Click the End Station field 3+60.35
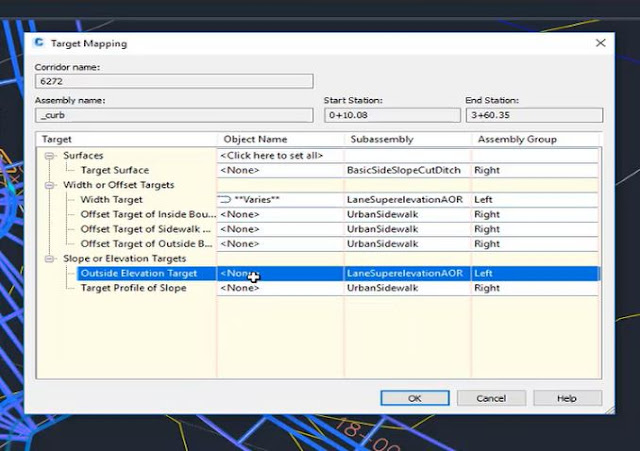 [x=534, y=115]
